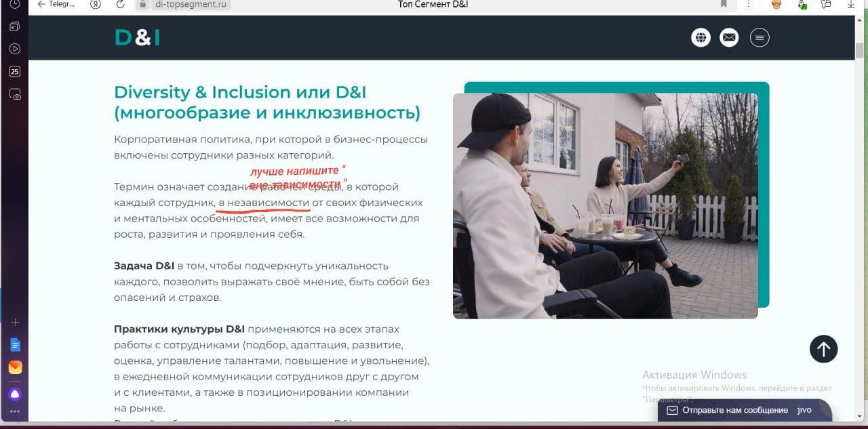This screenshot has width=868, height=429.
Task: Reload the current page
Action: [121, 4]
